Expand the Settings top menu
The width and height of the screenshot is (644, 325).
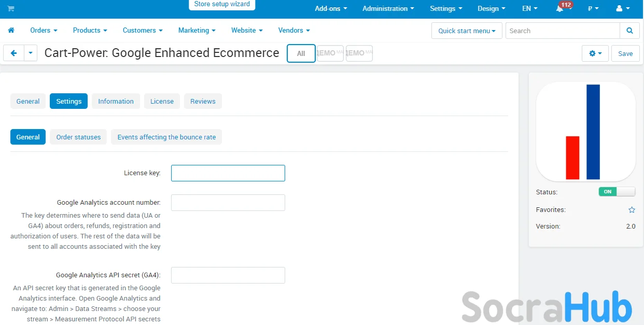446,8
